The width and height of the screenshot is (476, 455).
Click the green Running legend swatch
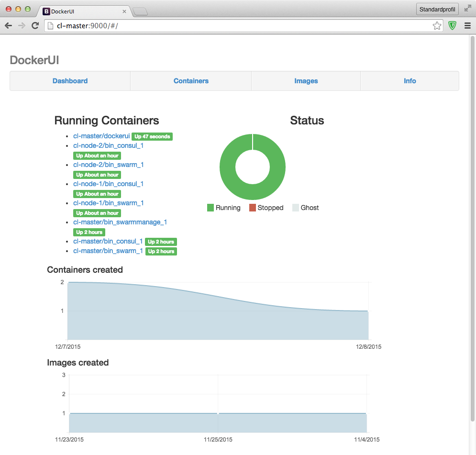(210, 208)
